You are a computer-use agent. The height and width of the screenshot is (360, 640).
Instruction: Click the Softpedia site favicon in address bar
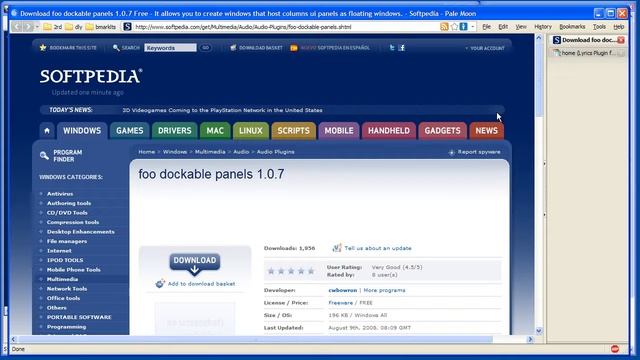pos(127,27)
